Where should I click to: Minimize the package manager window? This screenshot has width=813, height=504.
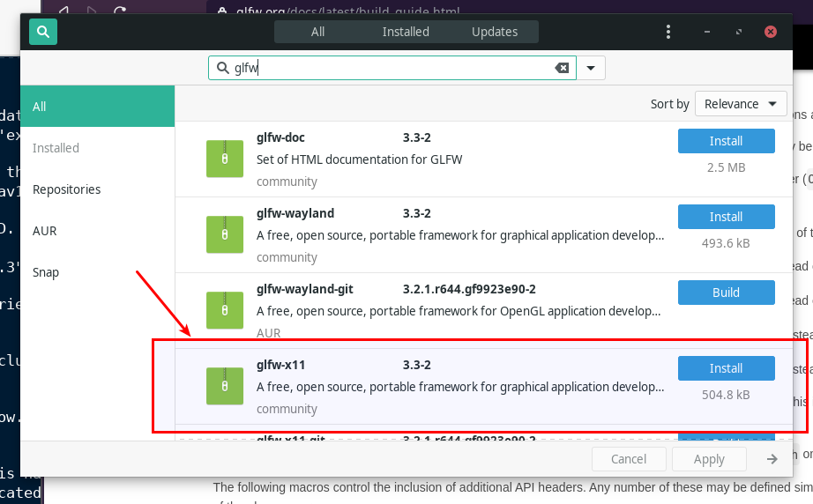point(706,32)
